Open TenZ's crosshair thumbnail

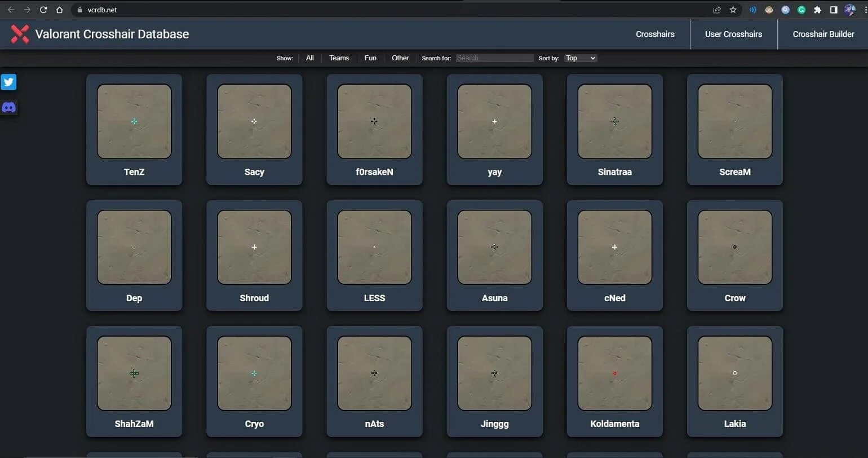point(134,121)
